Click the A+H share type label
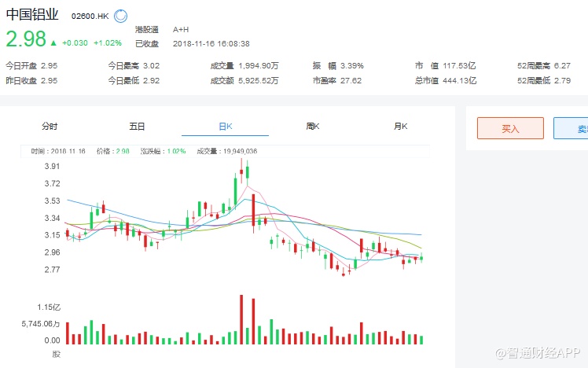Image resolution: width=588 pixels, height=368 pixels. (181, 29)
